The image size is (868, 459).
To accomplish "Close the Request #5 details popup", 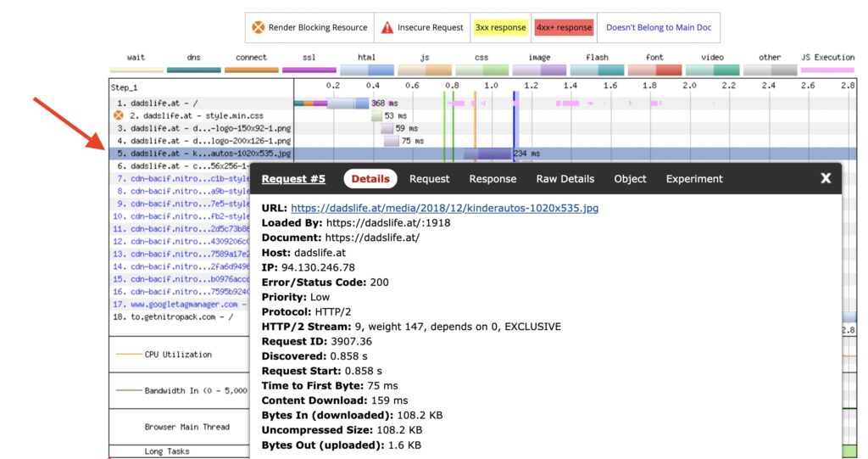I will click(826, 178).
